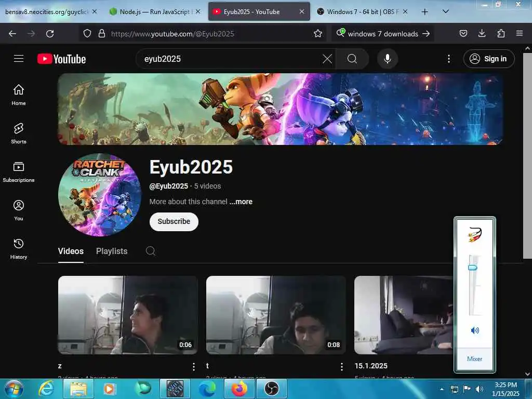This screenshot has width=532, height=399.
Task: Click the YouTube search magnifier button
Action: (x=352, y=59)
